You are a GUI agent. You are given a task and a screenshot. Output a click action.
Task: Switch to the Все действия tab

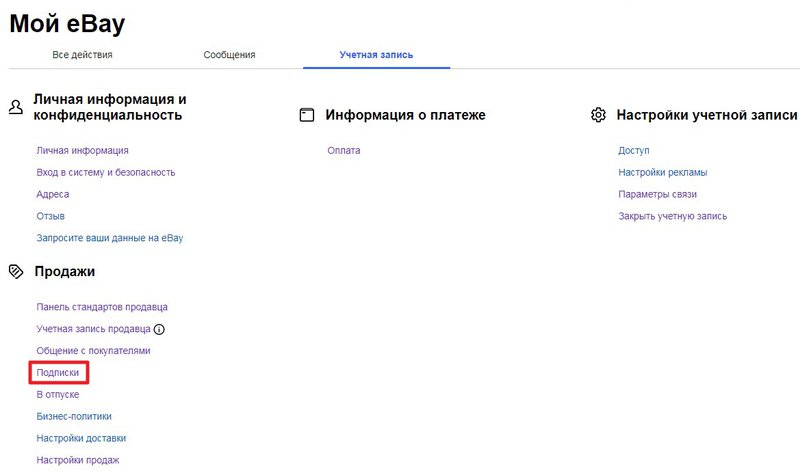[82, 55]
